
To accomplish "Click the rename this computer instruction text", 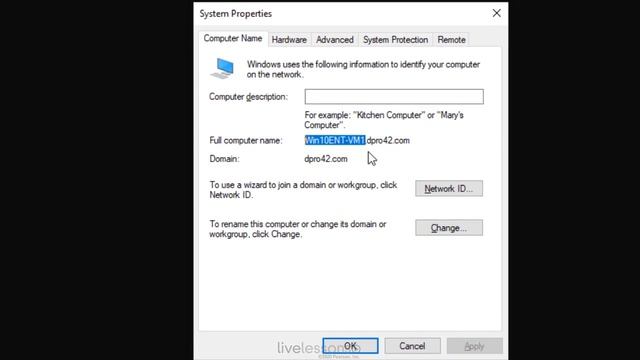I will click(x=298, y=229).
